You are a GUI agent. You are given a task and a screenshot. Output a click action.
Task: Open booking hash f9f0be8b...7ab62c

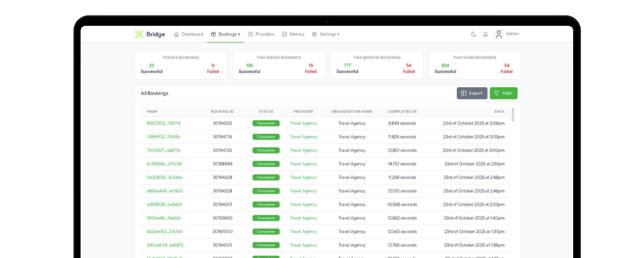click(x=164, y=218)
